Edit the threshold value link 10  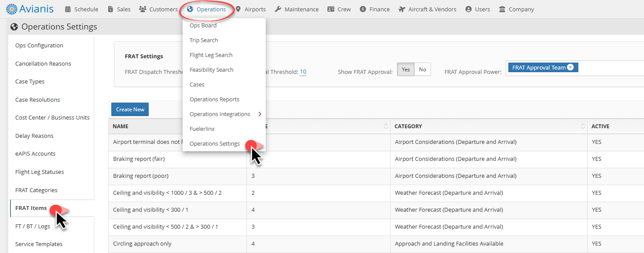coord(303,72)
